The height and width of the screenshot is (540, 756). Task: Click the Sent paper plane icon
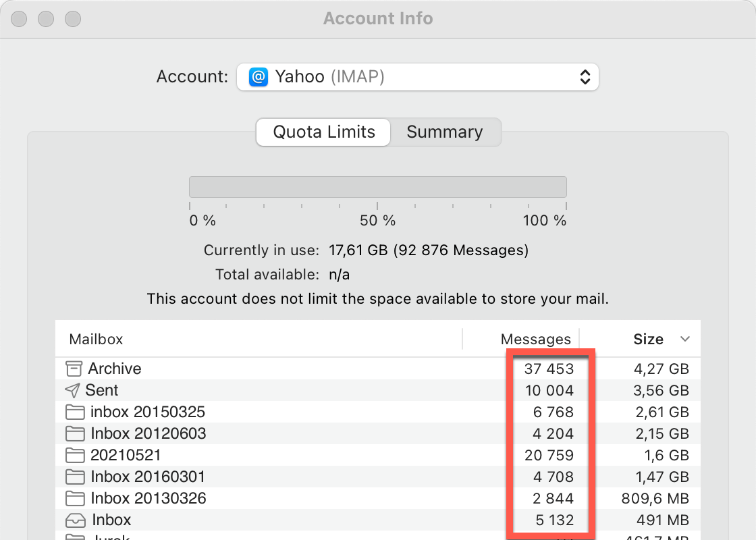click(x=72, y=390)
